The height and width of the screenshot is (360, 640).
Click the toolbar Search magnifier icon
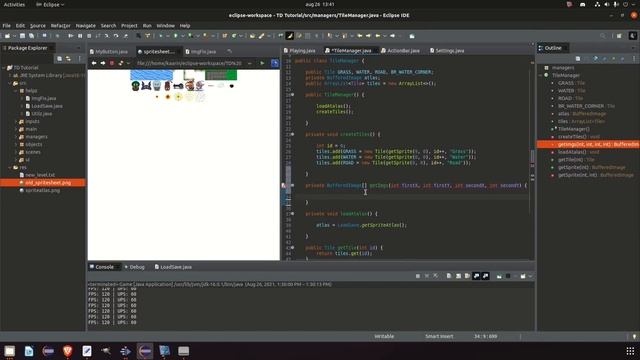tap(603, 36)
